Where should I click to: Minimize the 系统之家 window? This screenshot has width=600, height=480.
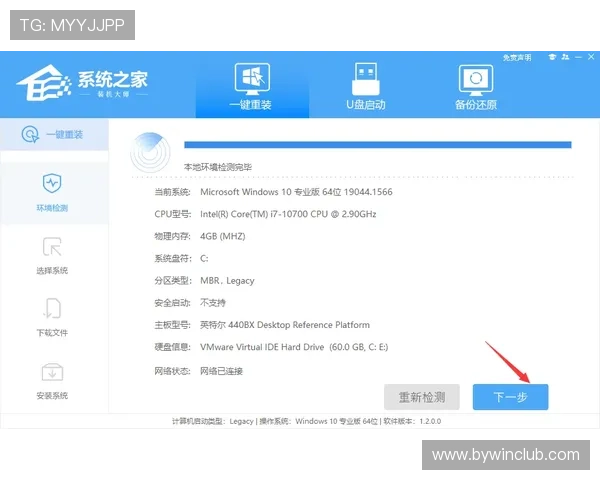[x=579, y=57]
